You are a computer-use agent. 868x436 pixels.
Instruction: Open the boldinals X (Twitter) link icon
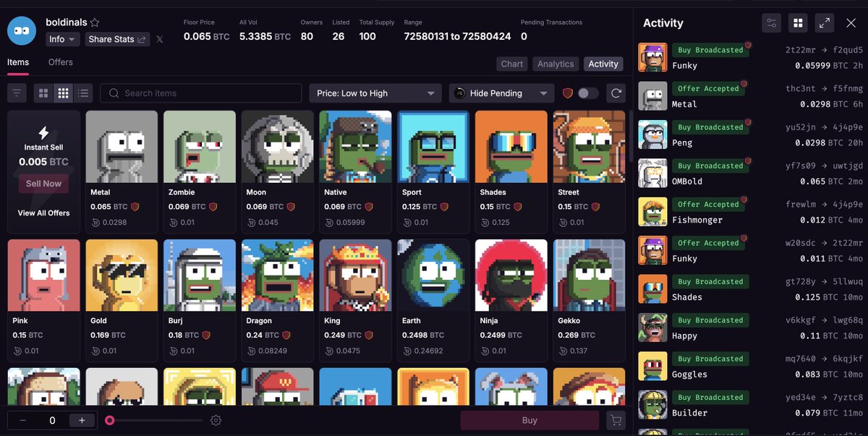159,39
